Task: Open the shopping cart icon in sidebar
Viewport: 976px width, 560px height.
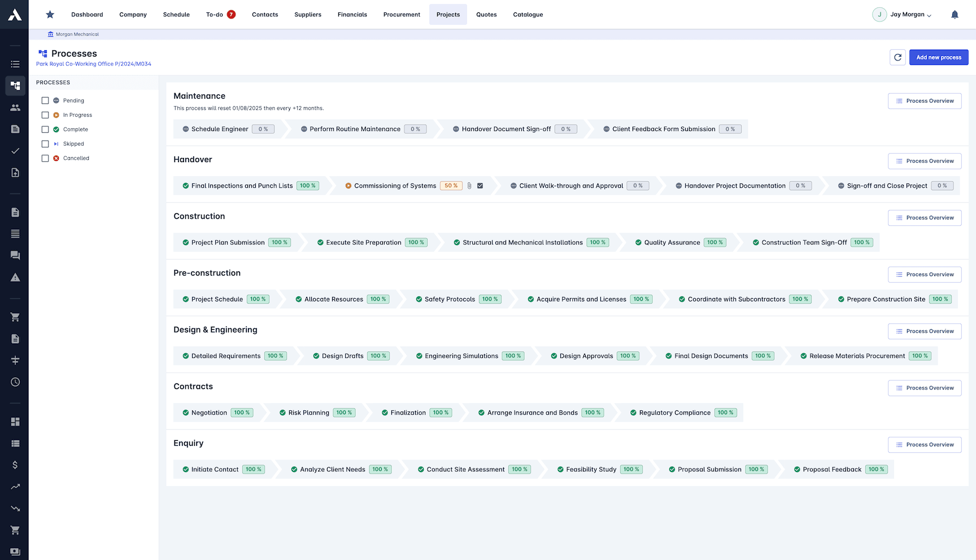Action: click(x=15, y=317)
